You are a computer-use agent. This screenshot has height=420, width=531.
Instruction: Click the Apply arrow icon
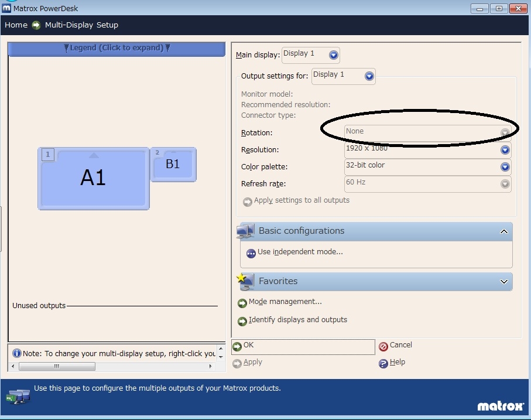click(x=237, y=363)
